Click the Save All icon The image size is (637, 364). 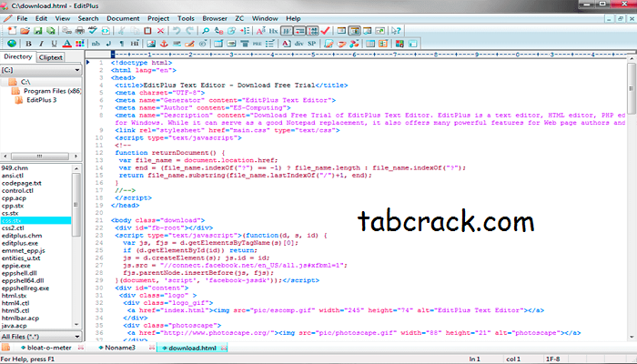(50, 30)
